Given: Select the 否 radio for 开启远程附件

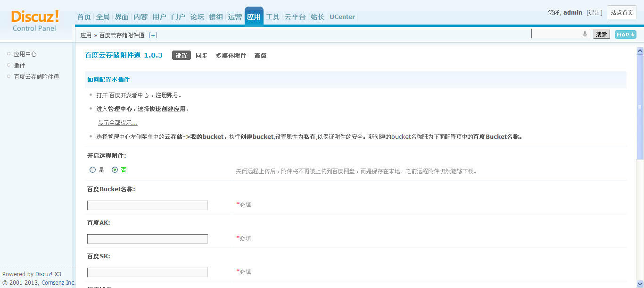Looking at the screenshot, I should pyautogui.click(x=115, y=170).
